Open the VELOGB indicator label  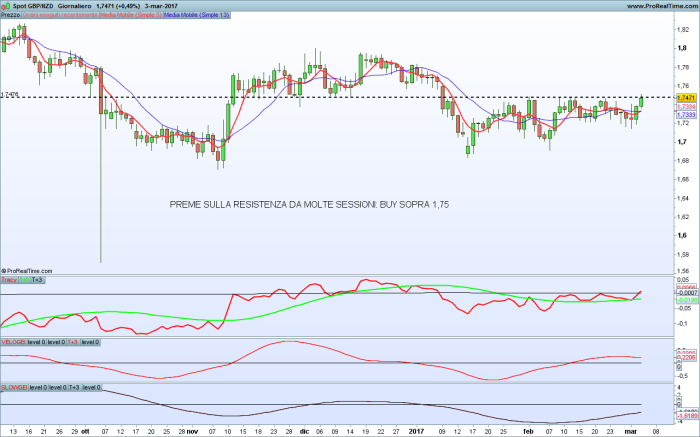pyautogui.click(x=13, y=342)
